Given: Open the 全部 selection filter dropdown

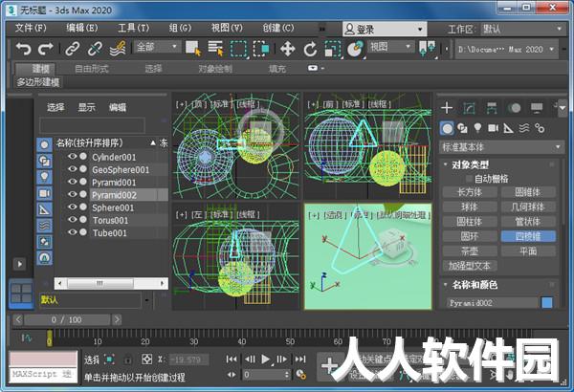Looking at the screenshot, I should tap(158, 47).
